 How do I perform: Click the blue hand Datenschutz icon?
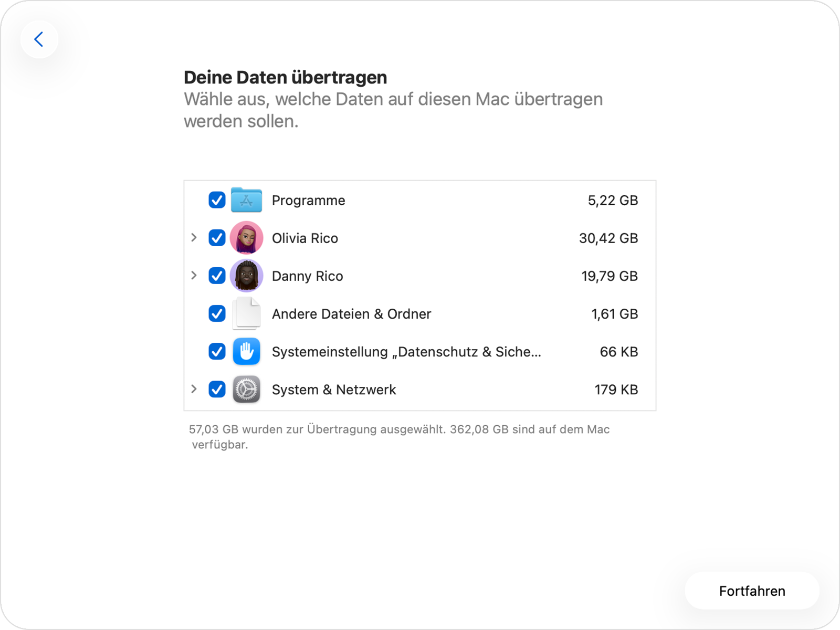(x=246, y=352)
